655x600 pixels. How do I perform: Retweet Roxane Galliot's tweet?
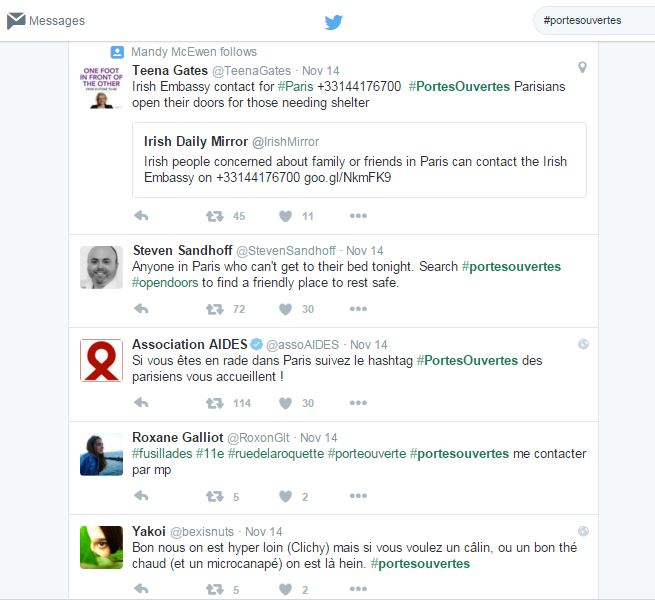[214, 496]
